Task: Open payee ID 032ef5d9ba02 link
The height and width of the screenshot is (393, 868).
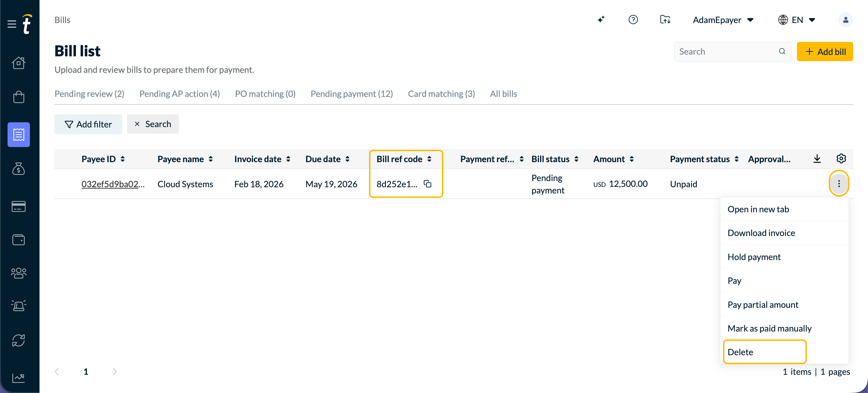Action: 113,184
